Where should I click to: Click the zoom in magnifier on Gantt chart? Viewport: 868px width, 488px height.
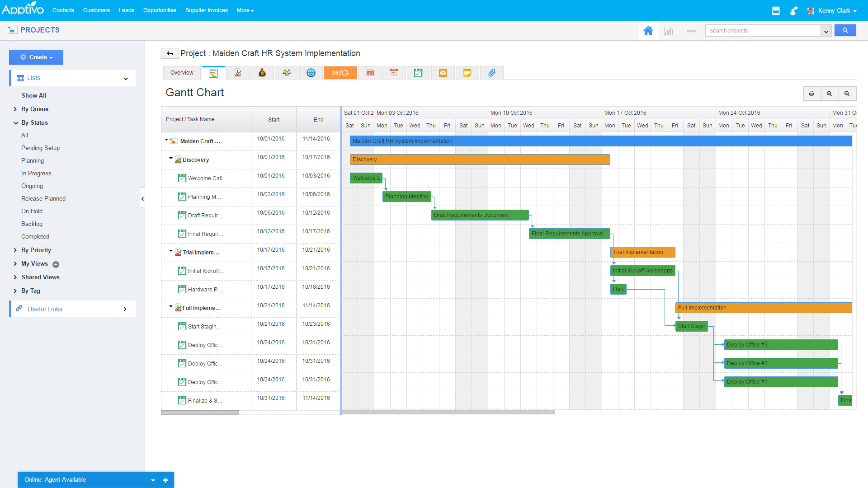pyautogui.click(x=829, y=94)
